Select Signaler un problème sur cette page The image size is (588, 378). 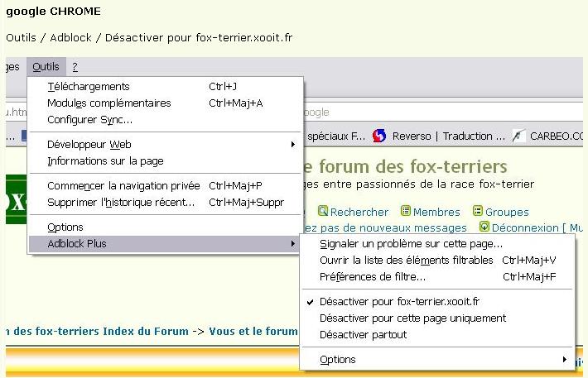437,244
